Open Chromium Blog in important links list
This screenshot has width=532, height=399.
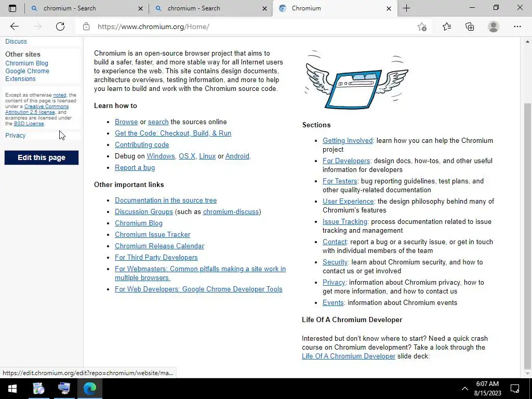(x=138, y=223)
